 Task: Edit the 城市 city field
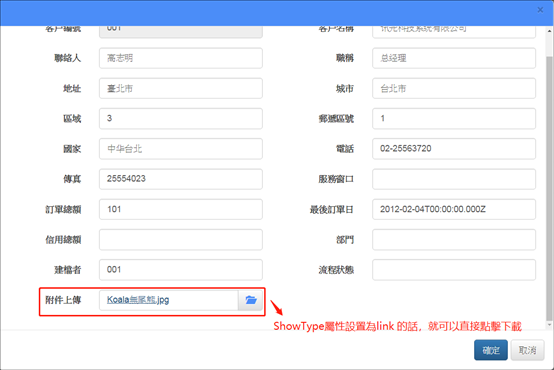454,88
